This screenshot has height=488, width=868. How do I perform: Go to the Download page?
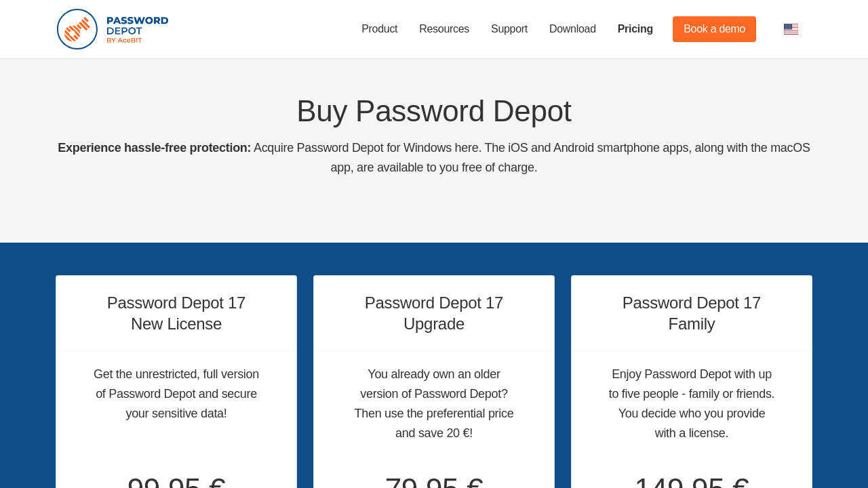click(x=572, y=29)
